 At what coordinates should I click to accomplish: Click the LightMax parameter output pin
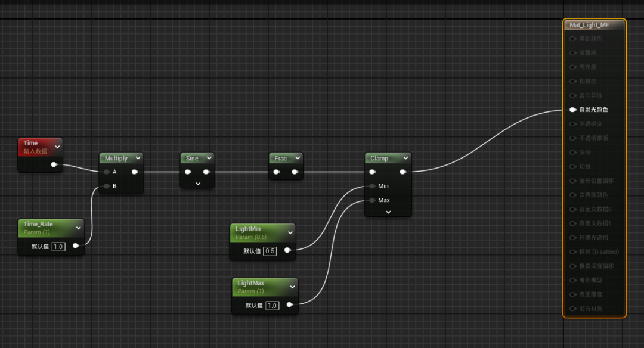pos(290,304)
